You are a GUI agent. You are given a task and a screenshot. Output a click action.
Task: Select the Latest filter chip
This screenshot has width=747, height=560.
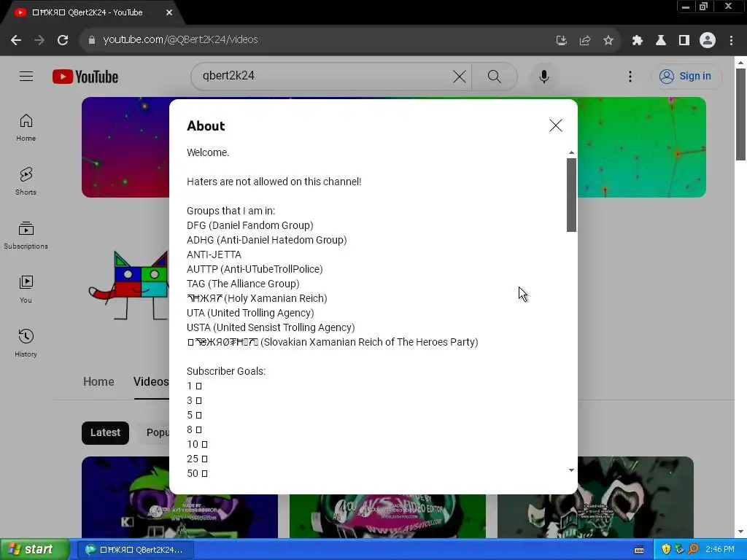(105, 432)
